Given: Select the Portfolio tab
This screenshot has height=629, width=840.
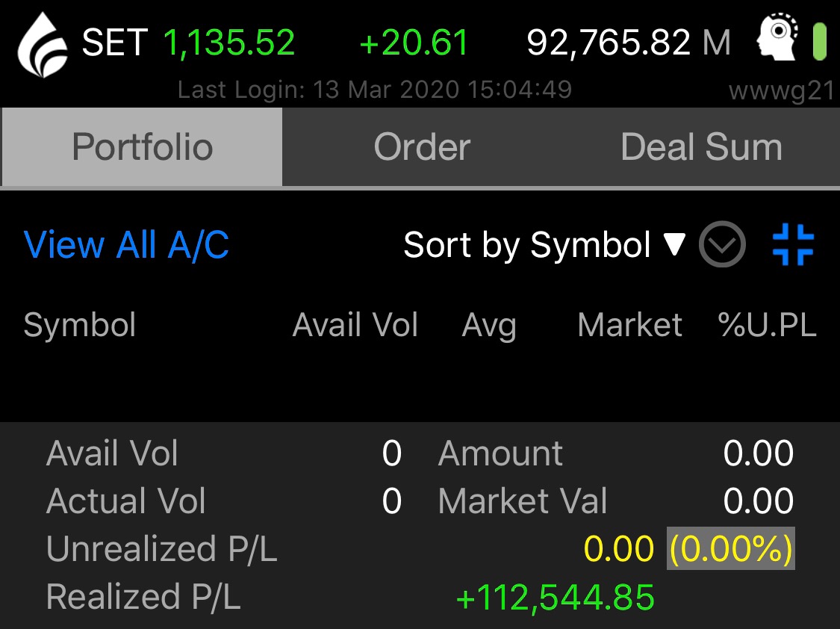Looking at the screenshot, I should coord(142,147).
